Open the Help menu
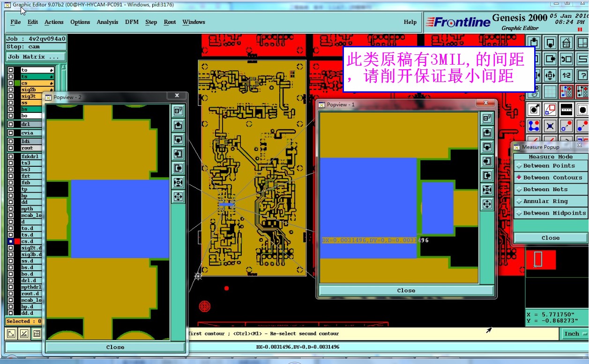The width and height of the screenshot is (589, 364). coord(410,22)
